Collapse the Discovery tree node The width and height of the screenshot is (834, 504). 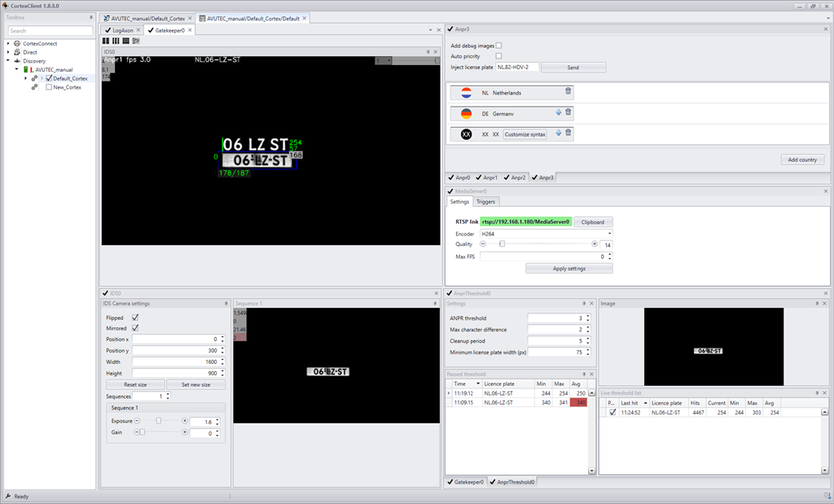click(x=8, y=60)
